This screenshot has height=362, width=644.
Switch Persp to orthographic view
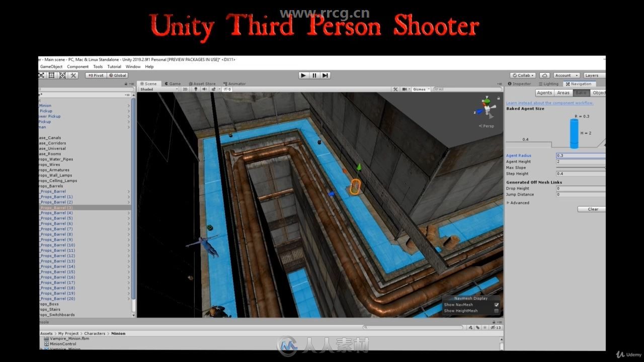487,126
